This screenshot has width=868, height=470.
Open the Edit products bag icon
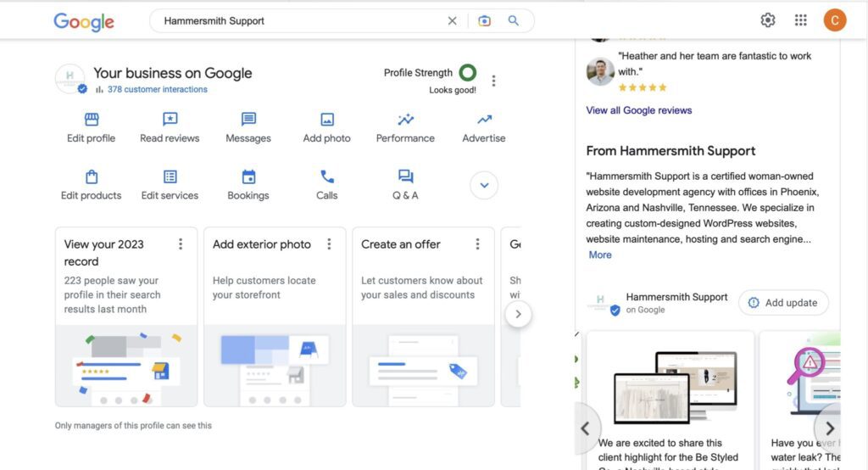coord(92,176)
